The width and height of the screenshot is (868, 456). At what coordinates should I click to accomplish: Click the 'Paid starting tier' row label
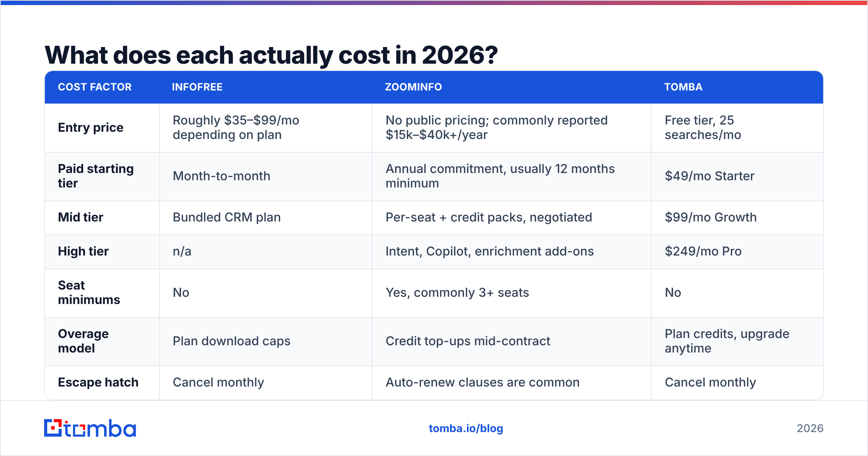(x=96, y=176)
